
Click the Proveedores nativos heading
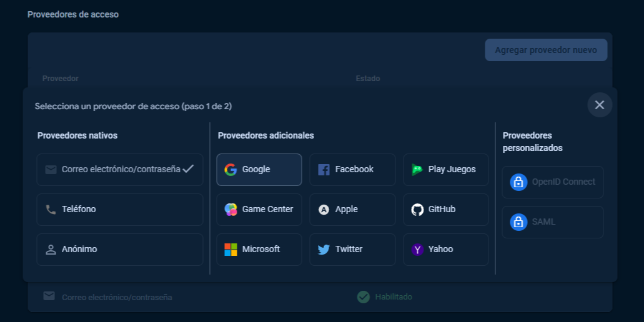tap(77, 135)
